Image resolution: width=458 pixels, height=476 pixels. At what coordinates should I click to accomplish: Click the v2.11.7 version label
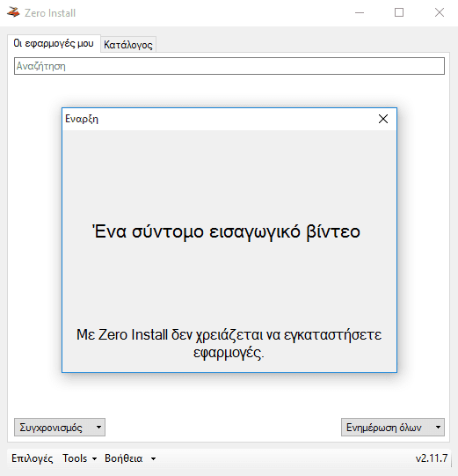pyautogui.click(x=432, y=458)
